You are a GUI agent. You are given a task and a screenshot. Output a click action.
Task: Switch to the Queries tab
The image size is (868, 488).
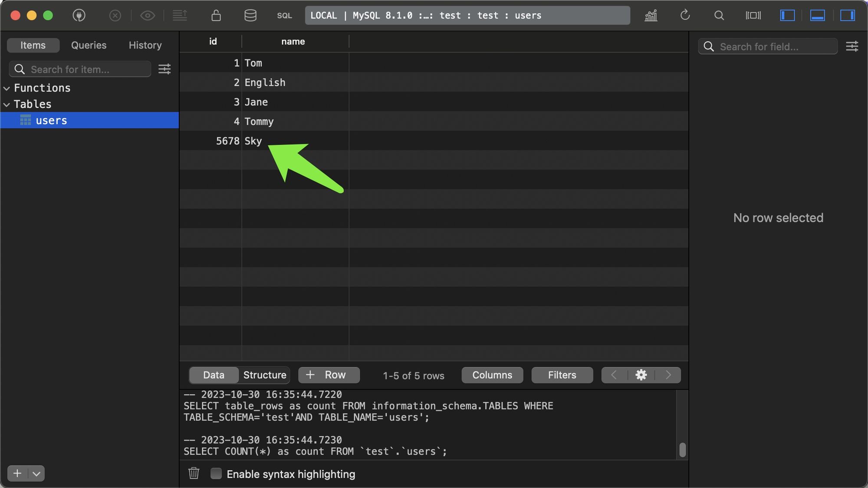(x=89, y=45)
